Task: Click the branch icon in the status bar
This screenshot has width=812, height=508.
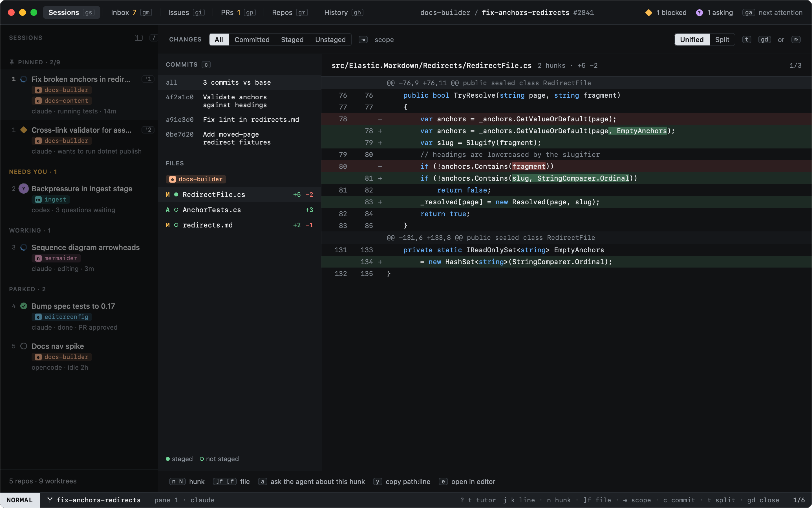Action: [x=50, y=500]
